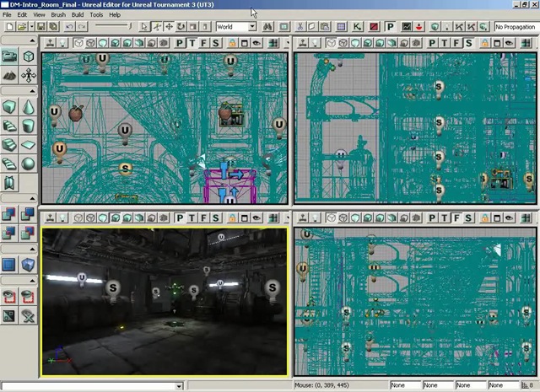Undo the last action
Image resolution: width=540 pixels, height=392 pixels.
[69, 26]
